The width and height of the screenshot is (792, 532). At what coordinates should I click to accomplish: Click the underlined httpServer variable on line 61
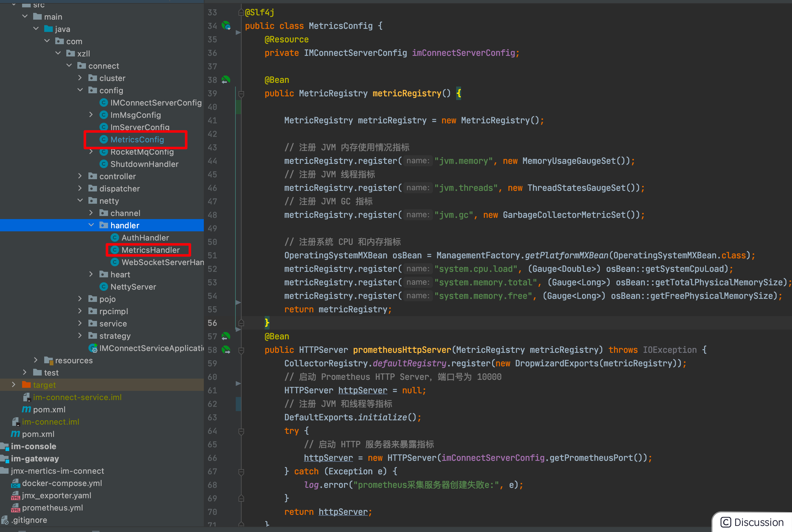tap(363, 391)
